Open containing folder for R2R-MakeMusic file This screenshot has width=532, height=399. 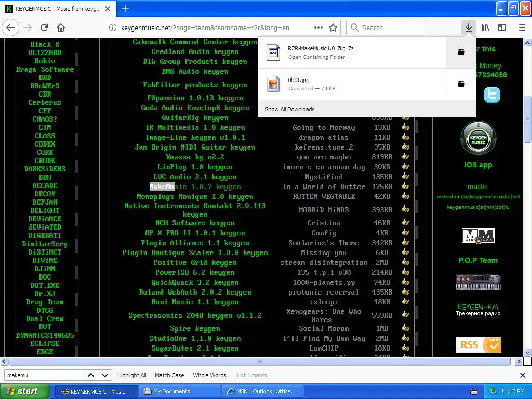pos(461,52)
